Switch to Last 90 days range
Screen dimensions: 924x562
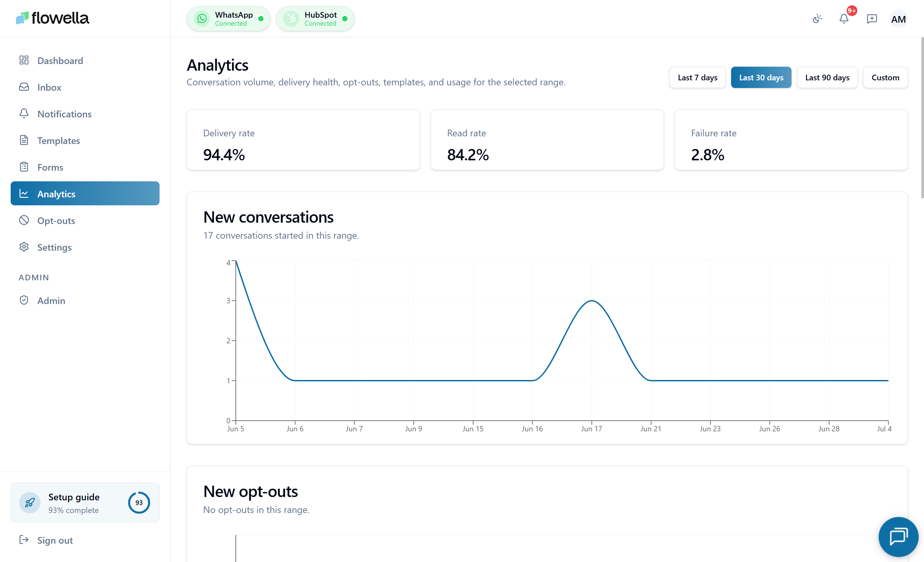tap(827, 77)
